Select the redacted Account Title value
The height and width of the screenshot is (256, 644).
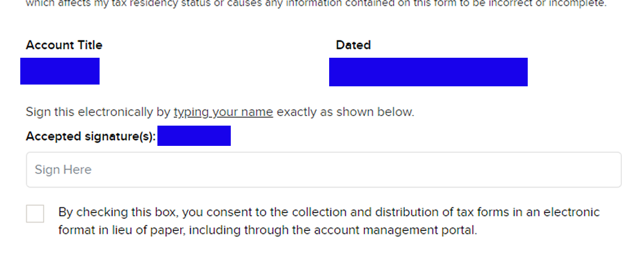[60, 71]
